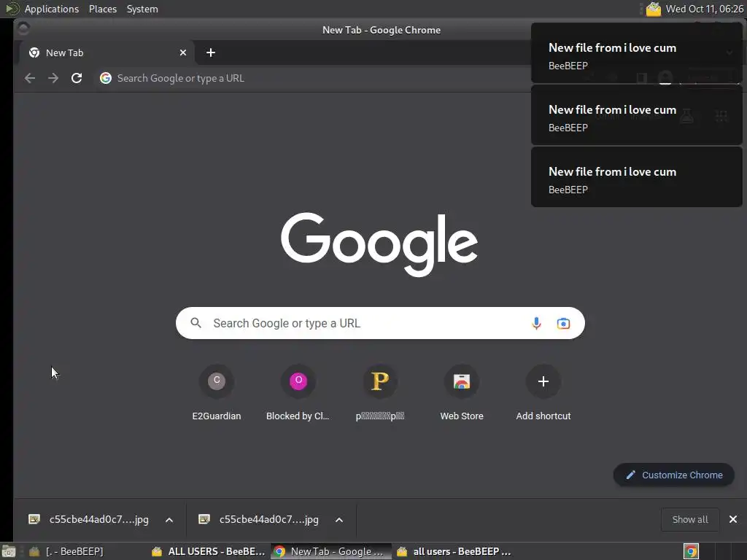
Task: Open the Blocked by Cl... shortcut
Action: tap(298, 392)
